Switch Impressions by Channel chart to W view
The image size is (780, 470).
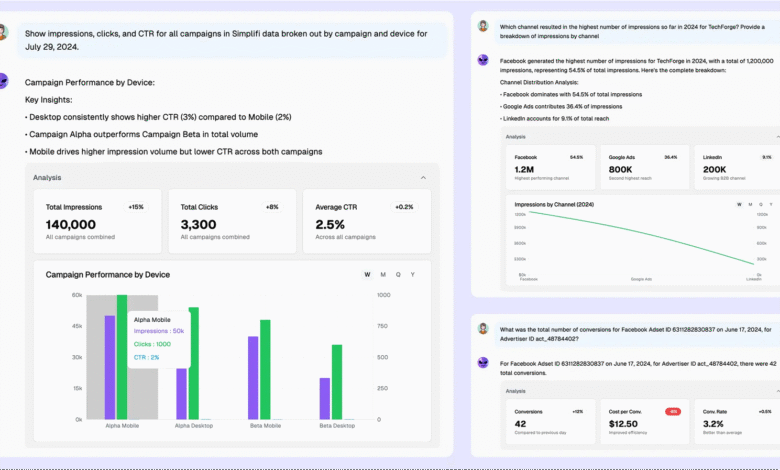click(x=739, y=204)
